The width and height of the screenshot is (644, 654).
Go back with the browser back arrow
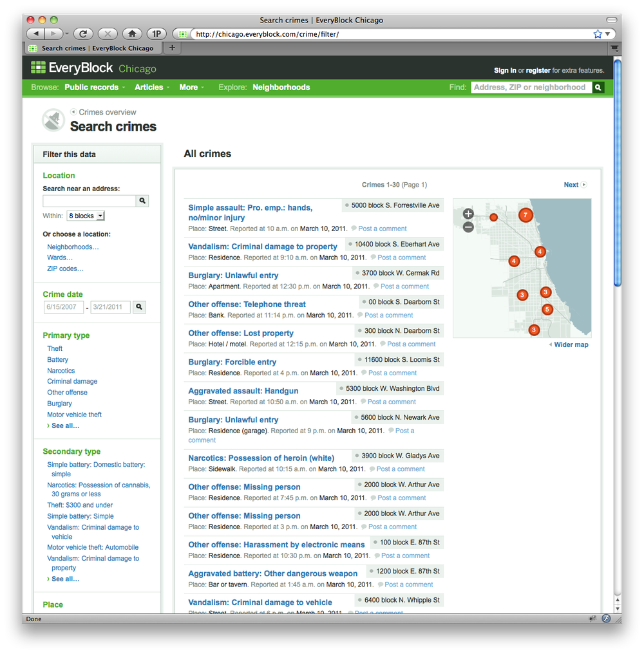click(36, 33)
